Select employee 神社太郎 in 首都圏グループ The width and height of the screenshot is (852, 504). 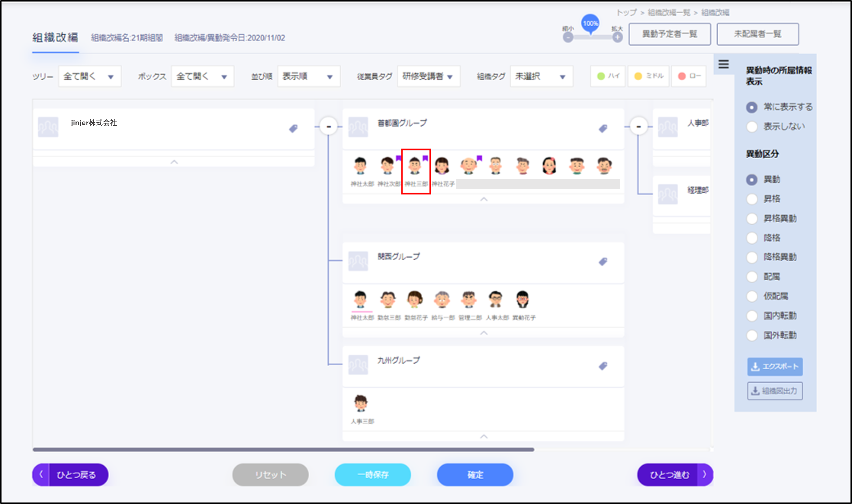click(360, 166)
